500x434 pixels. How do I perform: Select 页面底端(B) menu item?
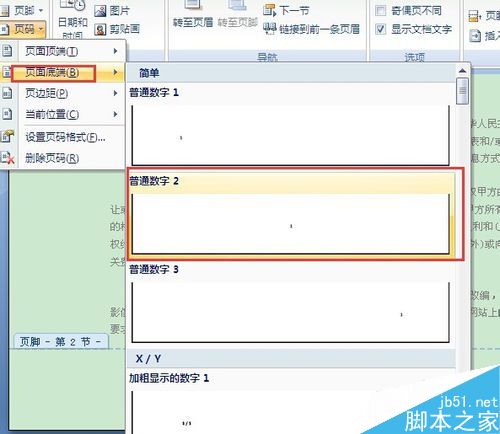[63, 72]
